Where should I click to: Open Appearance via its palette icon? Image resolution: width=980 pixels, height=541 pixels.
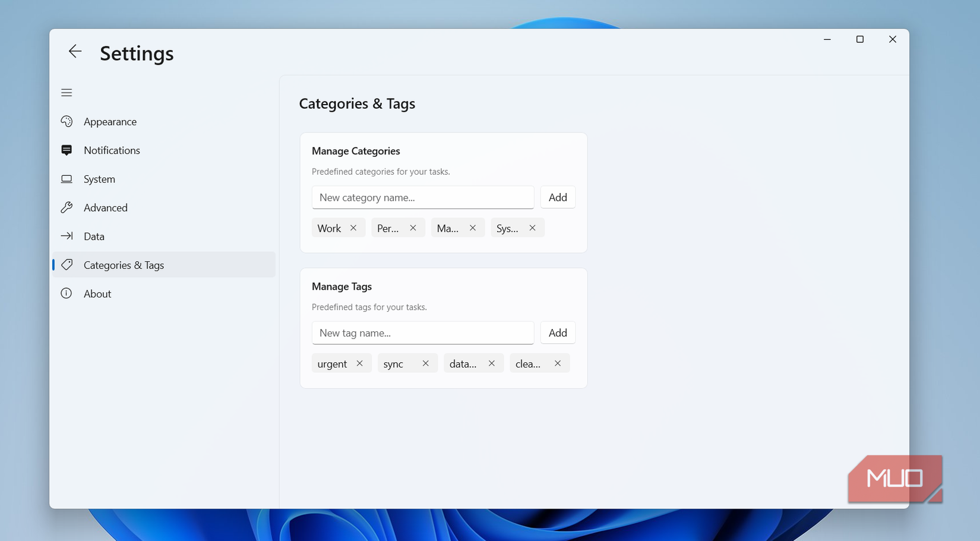coord(67,121)
